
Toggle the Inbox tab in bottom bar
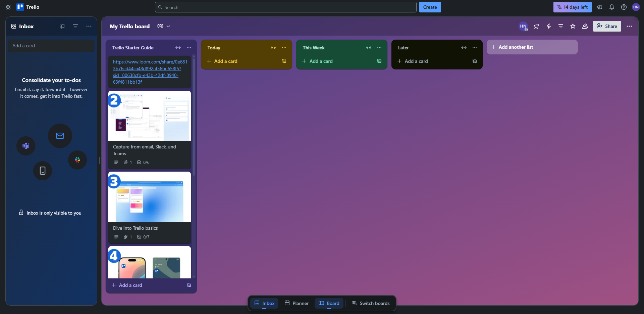coord(264,303)
